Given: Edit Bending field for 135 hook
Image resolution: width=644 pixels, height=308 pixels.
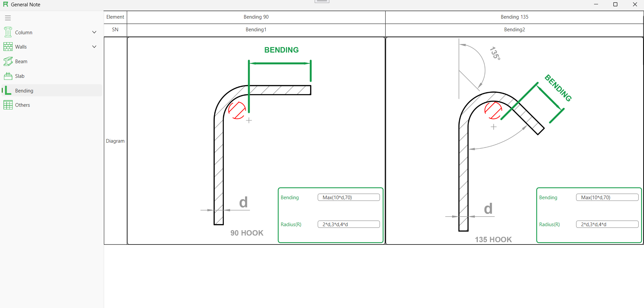Looking at the screenshot, I should 607,198.
